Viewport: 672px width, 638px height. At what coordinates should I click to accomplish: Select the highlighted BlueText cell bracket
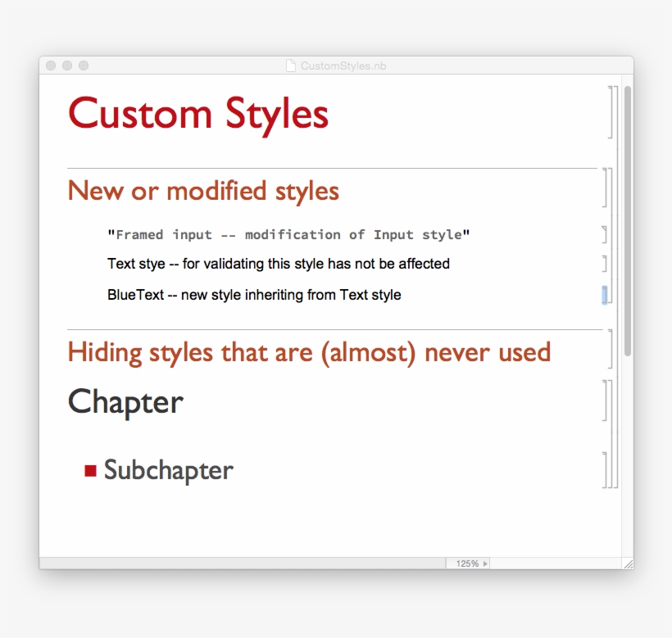coord(606,293)
